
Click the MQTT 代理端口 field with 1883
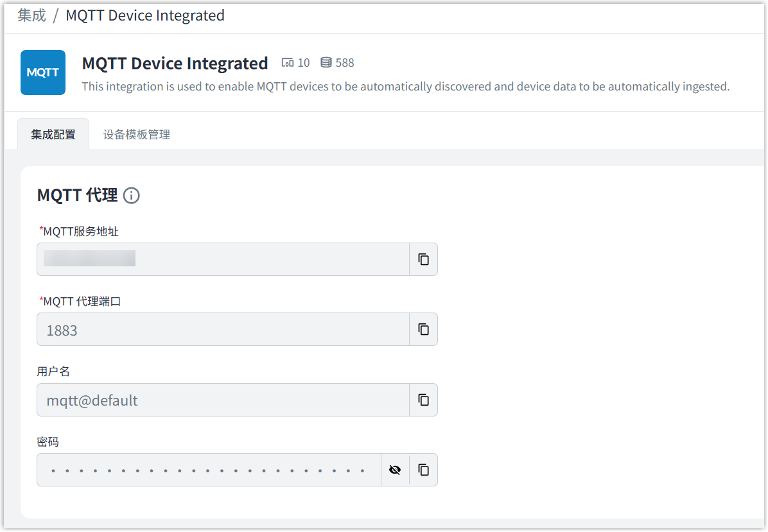pos(223,330)
